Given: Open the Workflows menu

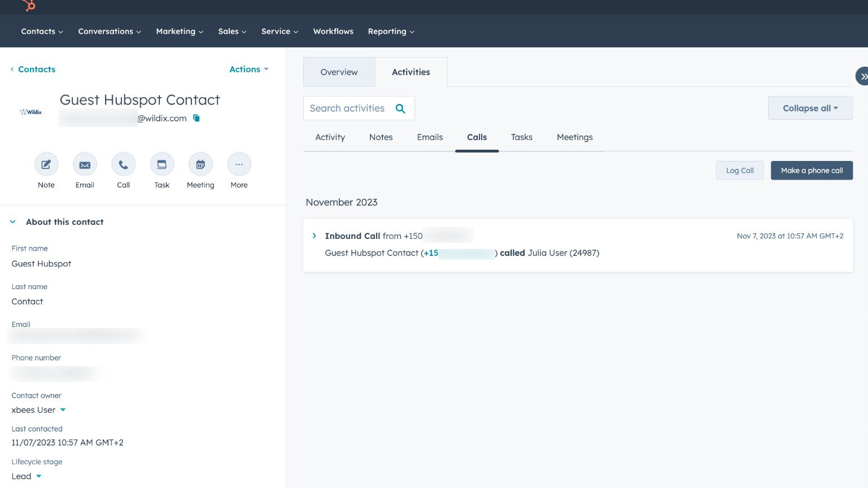Looking at the screenshot, I should (333, 31).
